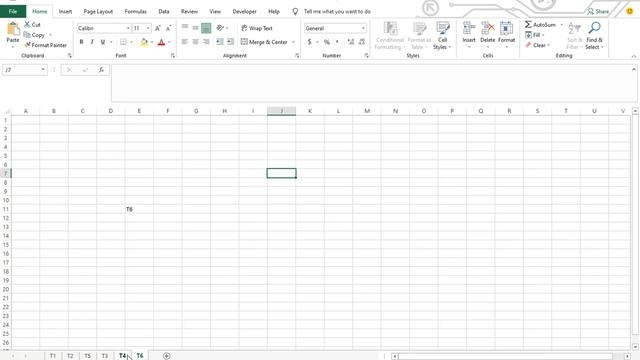Viewport: 640px width, 360px height.
Task: Toggle bold formatting
Action: [x=81, y=42]
